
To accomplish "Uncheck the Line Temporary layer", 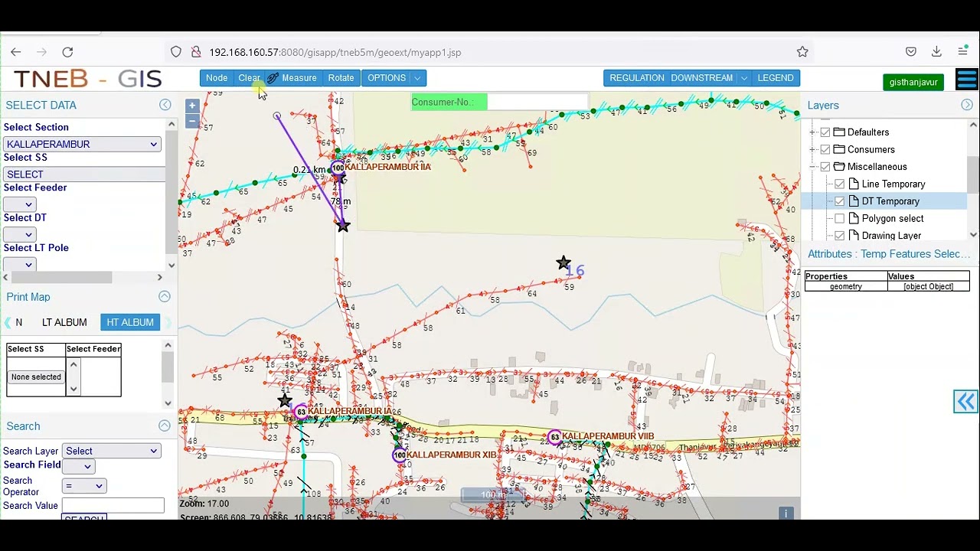I will click(840, 184).
